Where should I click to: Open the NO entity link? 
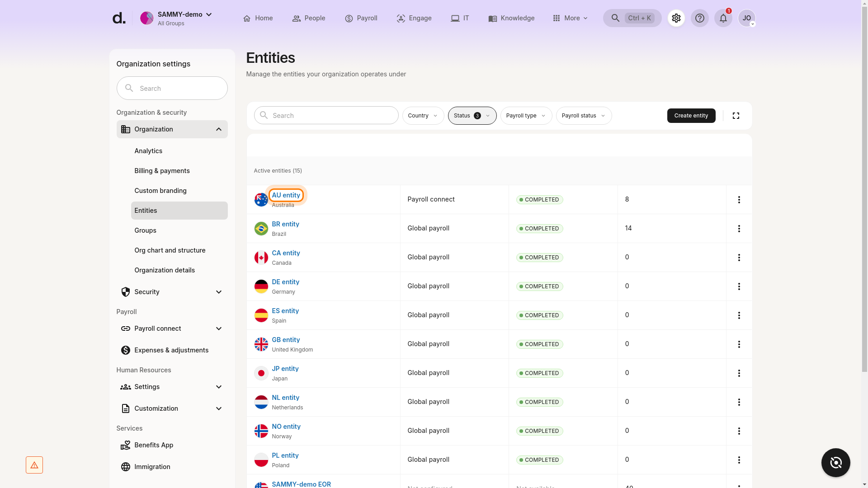286,427
